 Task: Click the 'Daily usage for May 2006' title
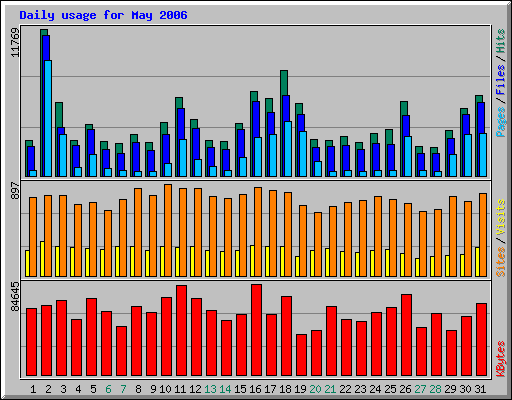(103, 15)
